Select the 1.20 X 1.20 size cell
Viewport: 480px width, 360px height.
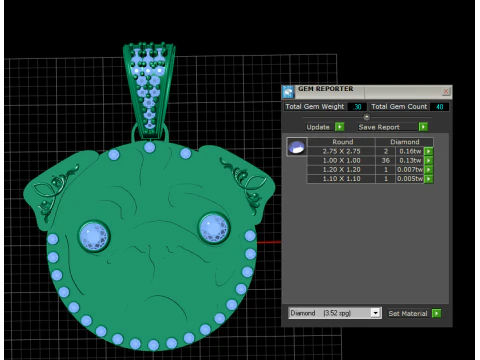(x=341, y=170)
